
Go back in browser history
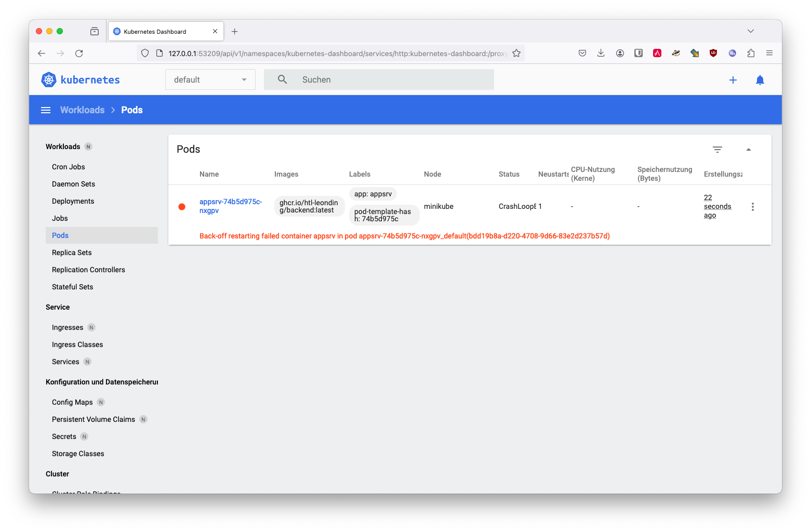point(42,54)
